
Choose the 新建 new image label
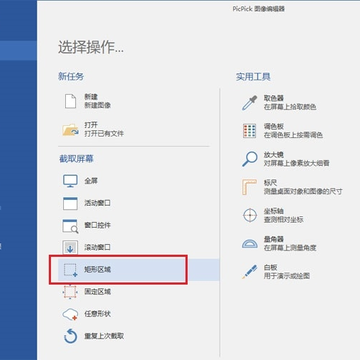tap(91, 97)
